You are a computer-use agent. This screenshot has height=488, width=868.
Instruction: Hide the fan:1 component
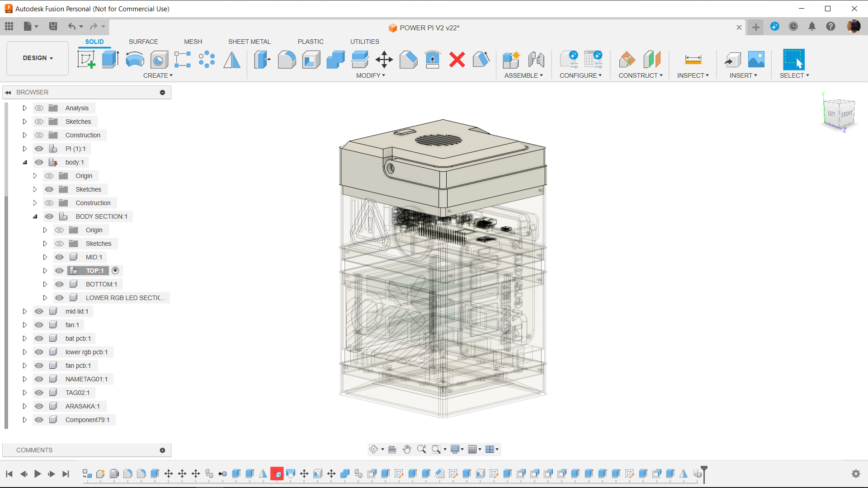tap(39, 325)
